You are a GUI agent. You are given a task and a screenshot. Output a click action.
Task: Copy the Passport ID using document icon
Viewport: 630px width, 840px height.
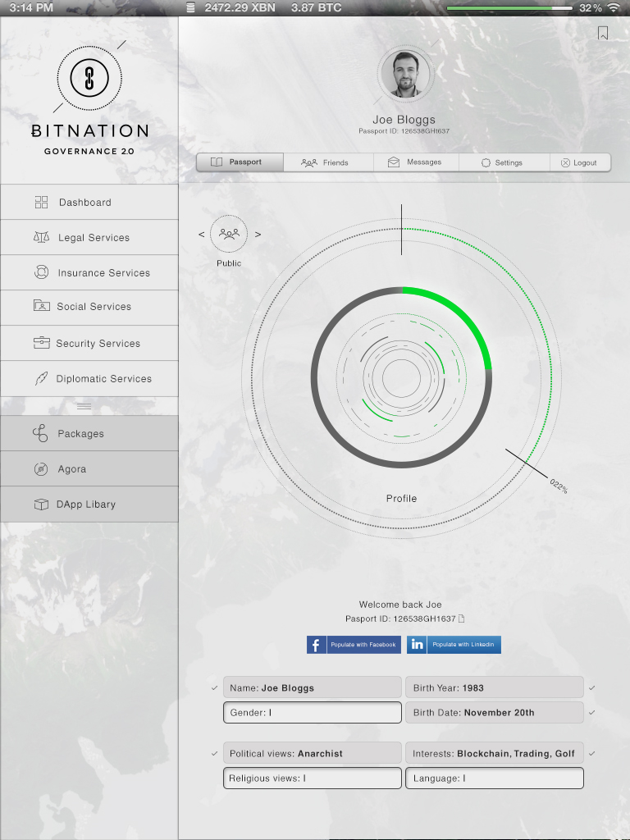point(462,619)
